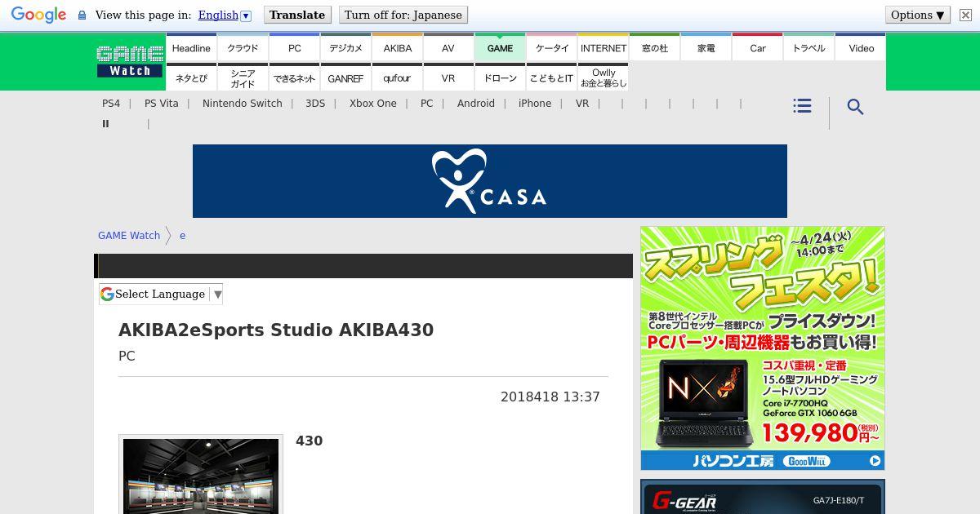
Task: Open the 窓の杜 tab
Action: 654,48
